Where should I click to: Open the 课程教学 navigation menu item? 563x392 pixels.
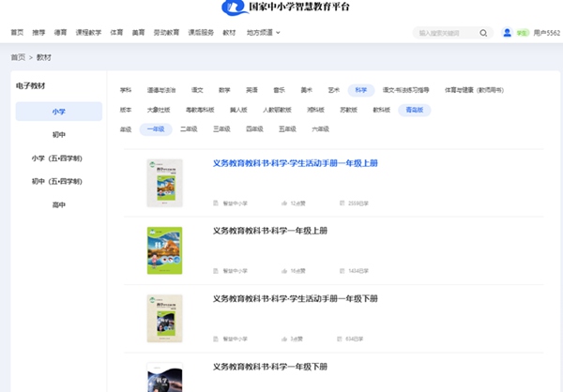coord(88,33)
